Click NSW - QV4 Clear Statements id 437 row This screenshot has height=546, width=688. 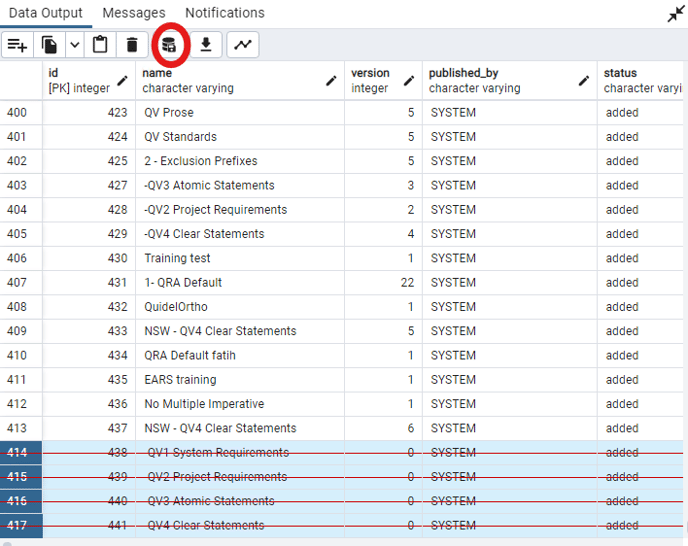pos(240,428)
